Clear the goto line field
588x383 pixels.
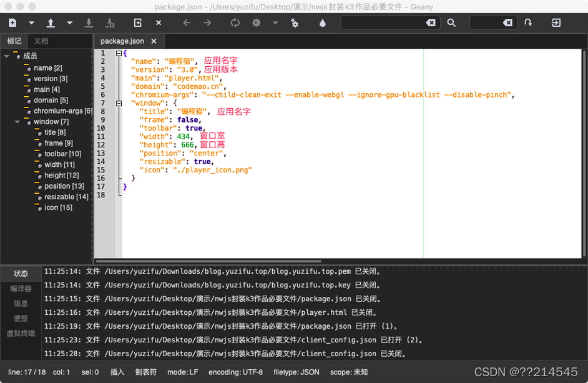pos(507,23)
